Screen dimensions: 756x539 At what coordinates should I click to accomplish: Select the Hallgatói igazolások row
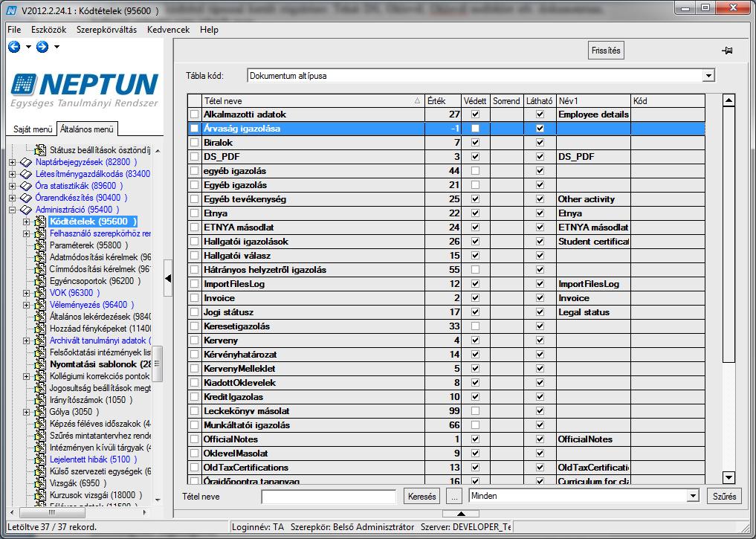(x=446, y=242)
